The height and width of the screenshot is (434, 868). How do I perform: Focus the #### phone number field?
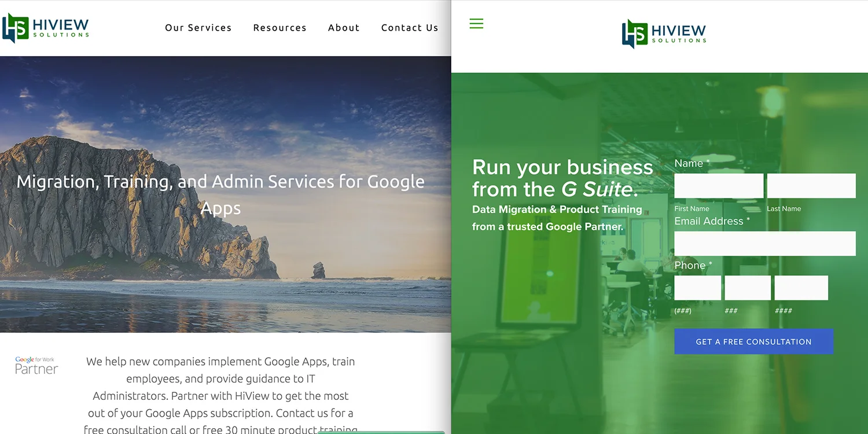pos(801,288)
